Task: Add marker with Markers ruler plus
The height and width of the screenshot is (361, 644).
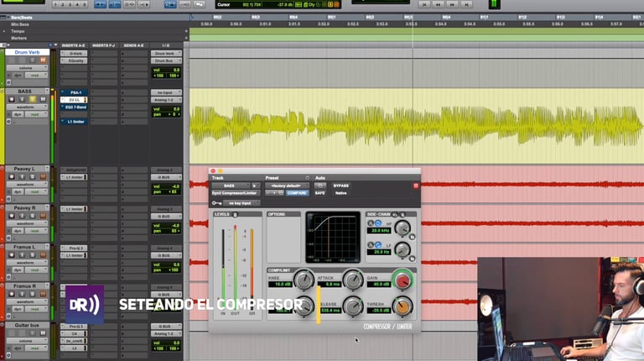Action: click(186, 39)
